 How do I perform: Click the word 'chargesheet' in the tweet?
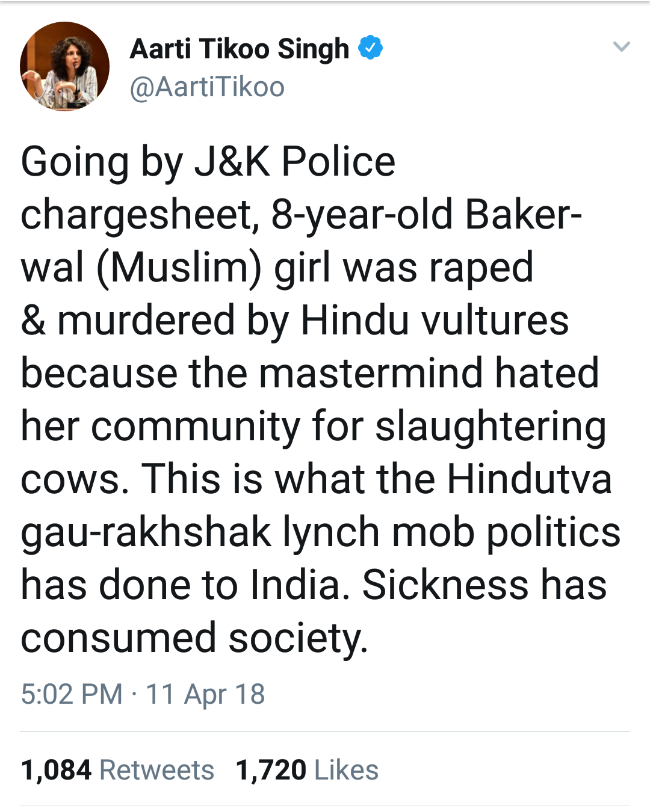(x=138, y=215)
